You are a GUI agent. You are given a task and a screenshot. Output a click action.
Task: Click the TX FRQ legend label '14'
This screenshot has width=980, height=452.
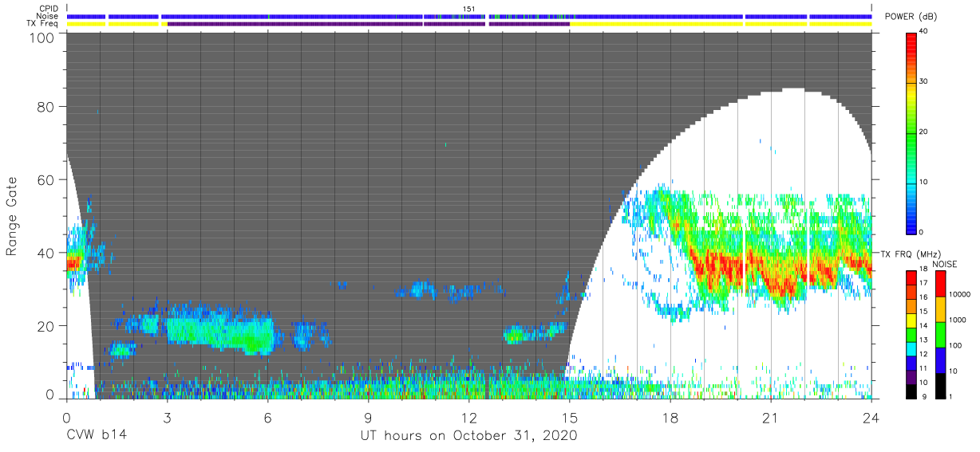pyautogui.click(x=925, y=326)
